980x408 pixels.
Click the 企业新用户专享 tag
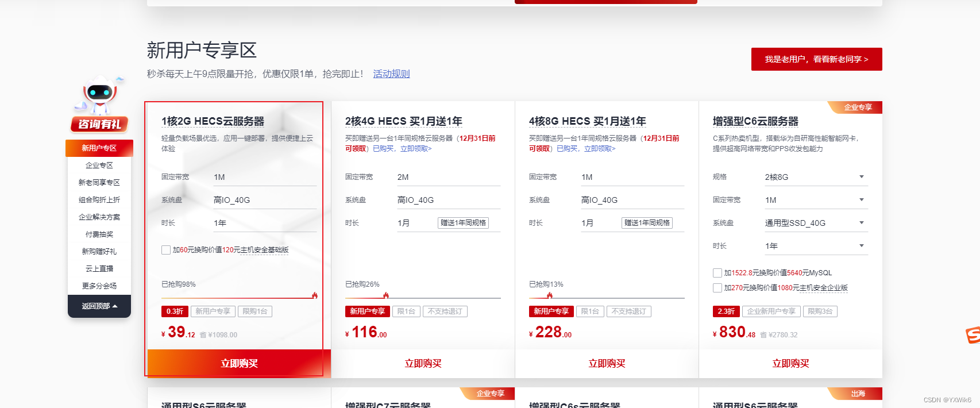771,311
